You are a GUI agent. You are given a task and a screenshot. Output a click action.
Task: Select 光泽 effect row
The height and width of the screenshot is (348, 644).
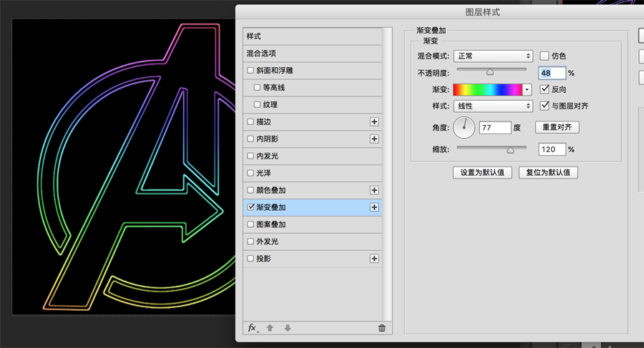click(x=312, y=173)
